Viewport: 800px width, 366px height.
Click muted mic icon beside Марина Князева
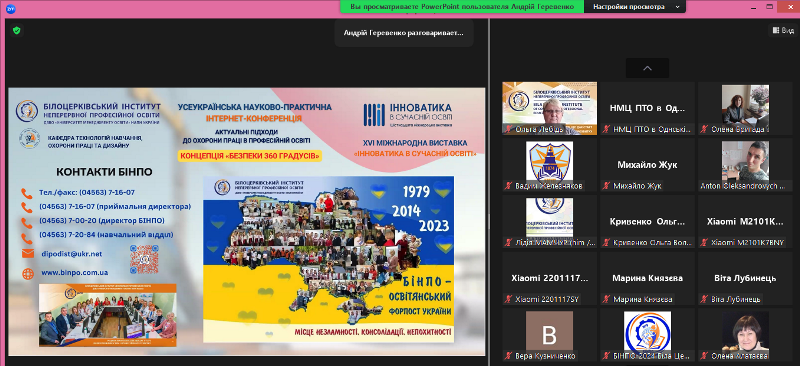(607, 300)
